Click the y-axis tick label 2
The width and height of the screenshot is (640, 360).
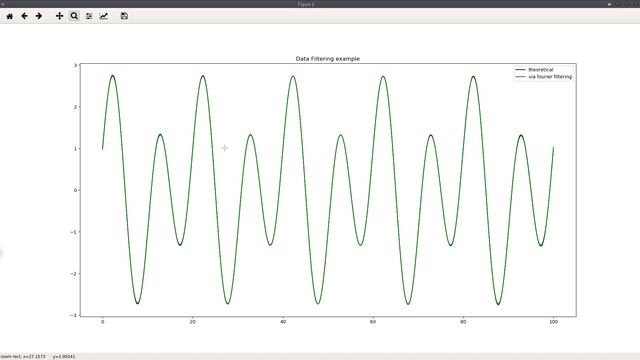click(x=76, y=107)
